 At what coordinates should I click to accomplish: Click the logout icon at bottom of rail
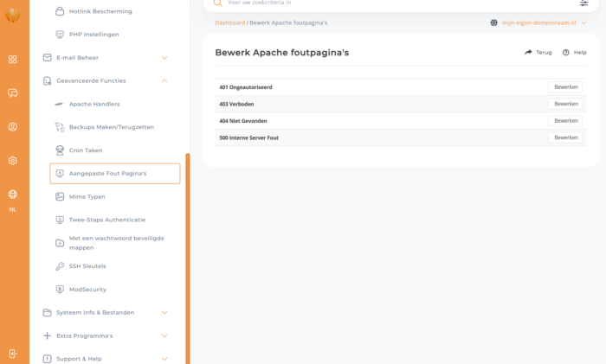click(x=13, y=354)
